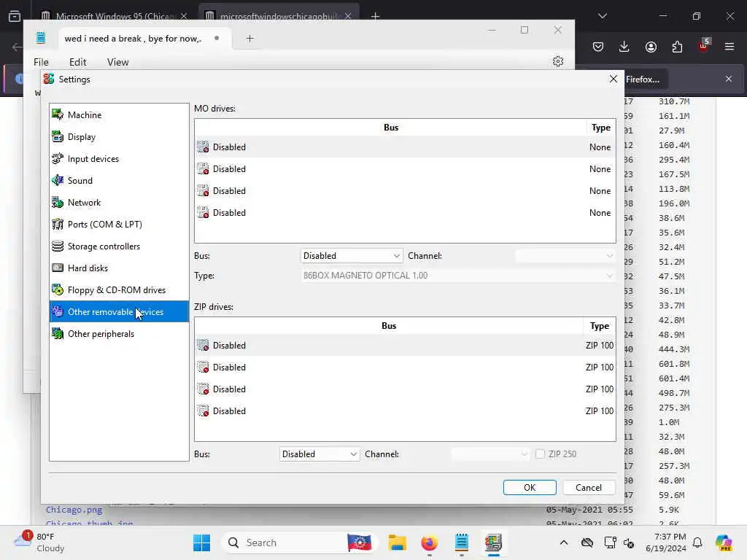This screenshot has width=747, height=560.
Task: Click MO drives Bus column header
Action: tap(391, 127)
